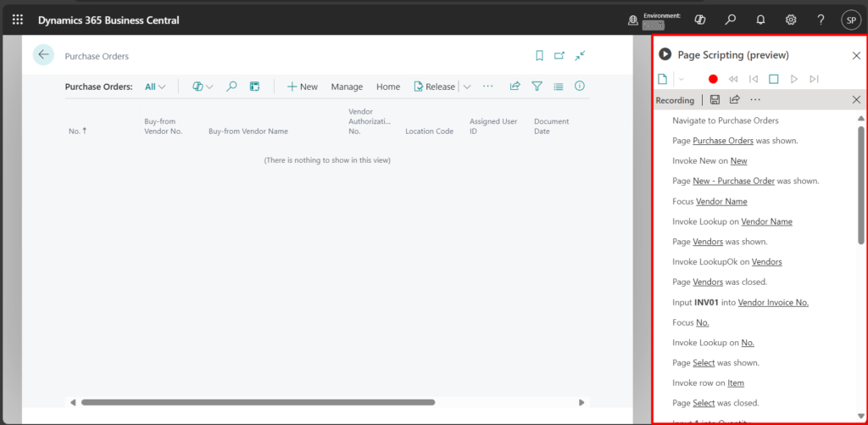Toggle the FactBox information icon
Screen dimensions: 868x425
580,86
